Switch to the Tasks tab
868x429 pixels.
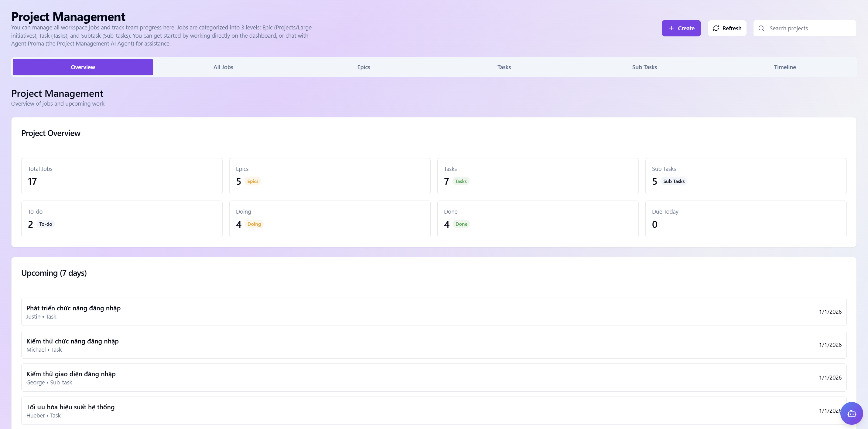[x=504, y=67]
